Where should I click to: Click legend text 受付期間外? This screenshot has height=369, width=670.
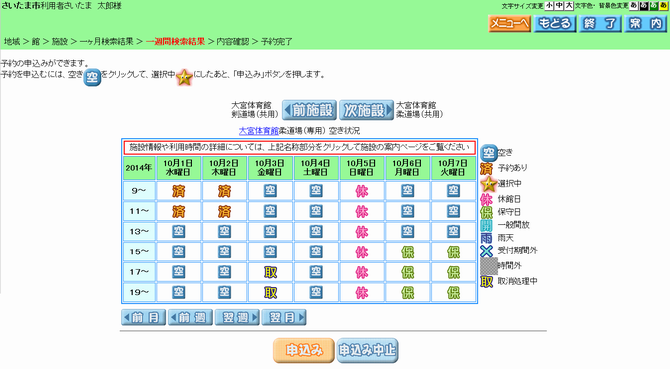(517, 251)
